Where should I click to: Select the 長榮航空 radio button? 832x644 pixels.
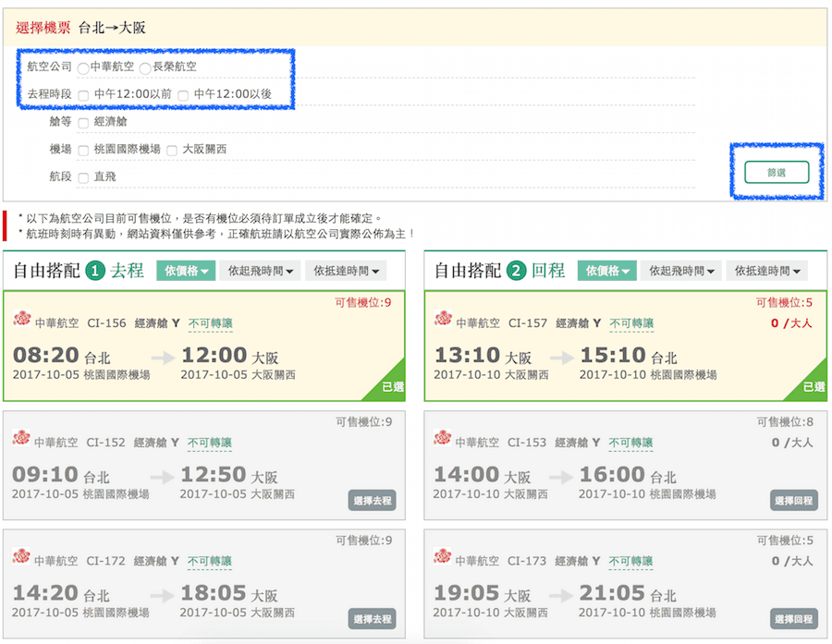point(144,67)
